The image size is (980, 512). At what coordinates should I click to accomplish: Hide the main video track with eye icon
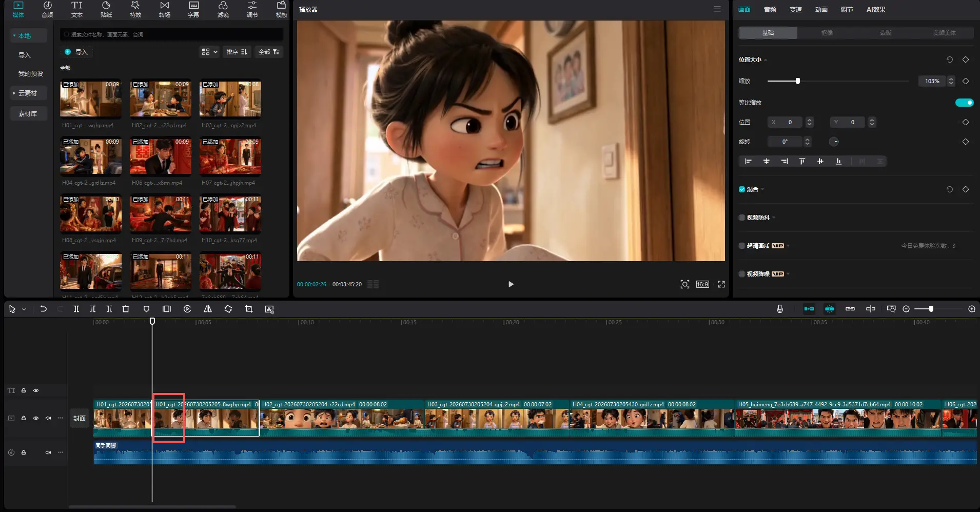(x=36, y=418)
